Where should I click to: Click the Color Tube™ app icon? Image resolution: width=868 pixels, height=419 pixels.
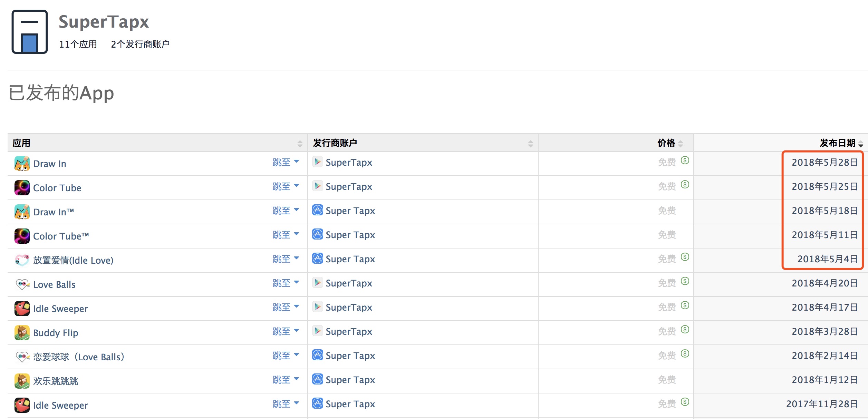click(x=22, y=236)
